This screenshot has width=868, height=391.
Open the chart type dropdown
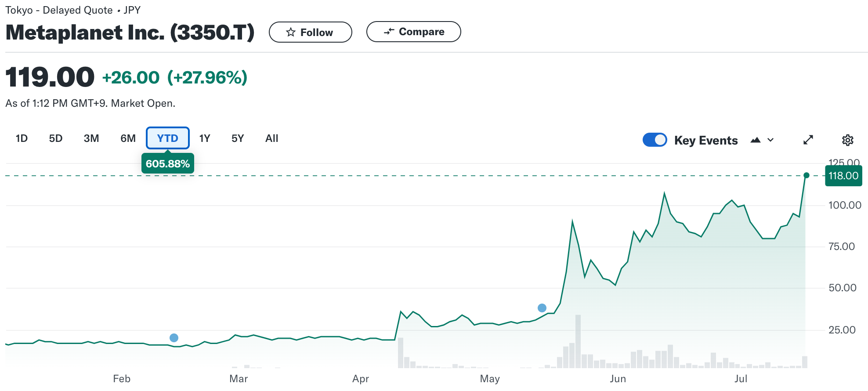coord(762,140)
